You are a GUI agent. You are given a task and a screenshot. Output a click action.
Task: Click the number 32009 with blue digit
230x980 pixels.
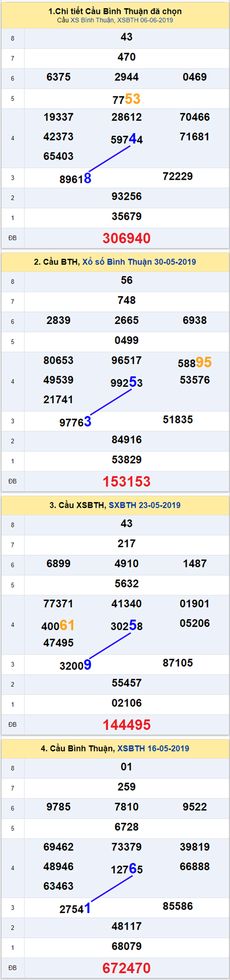(x=75, y=665)
